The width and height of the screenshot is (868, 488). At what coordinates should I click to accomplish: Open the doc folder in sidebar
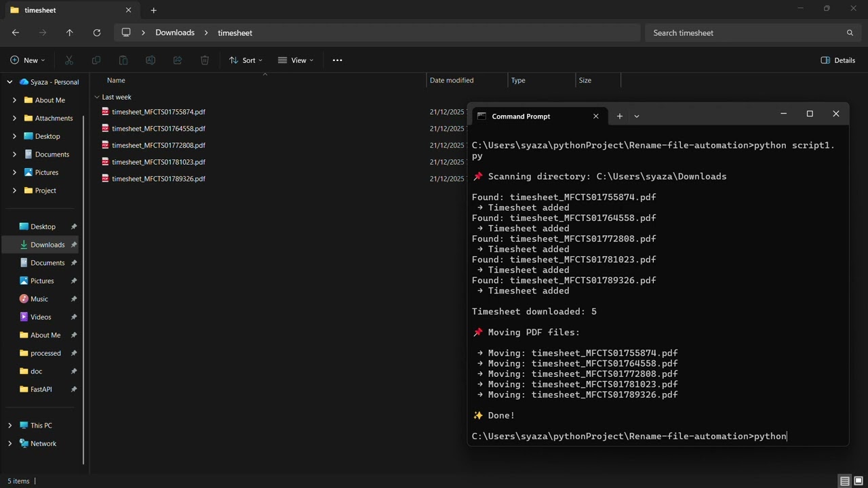click(37, 371)
